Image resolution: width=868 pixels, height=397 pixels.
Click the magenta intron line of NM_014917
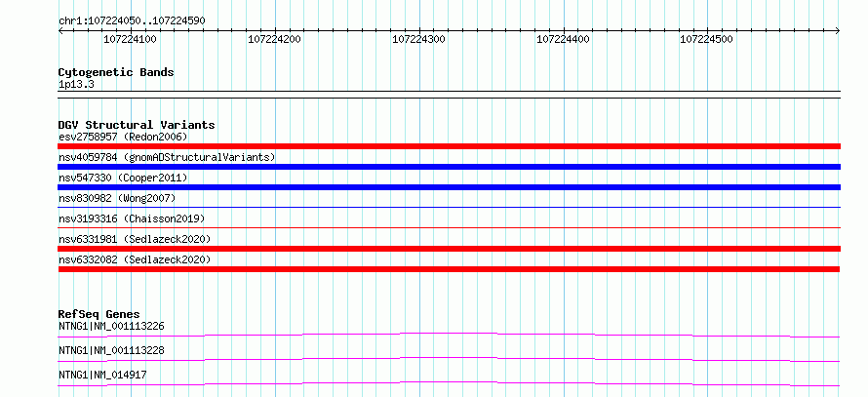449,383
